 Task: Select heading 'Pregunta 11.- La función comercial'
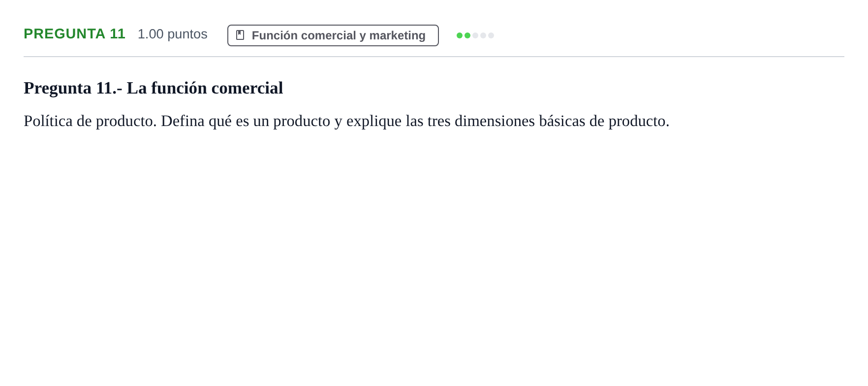click(153, 88)
